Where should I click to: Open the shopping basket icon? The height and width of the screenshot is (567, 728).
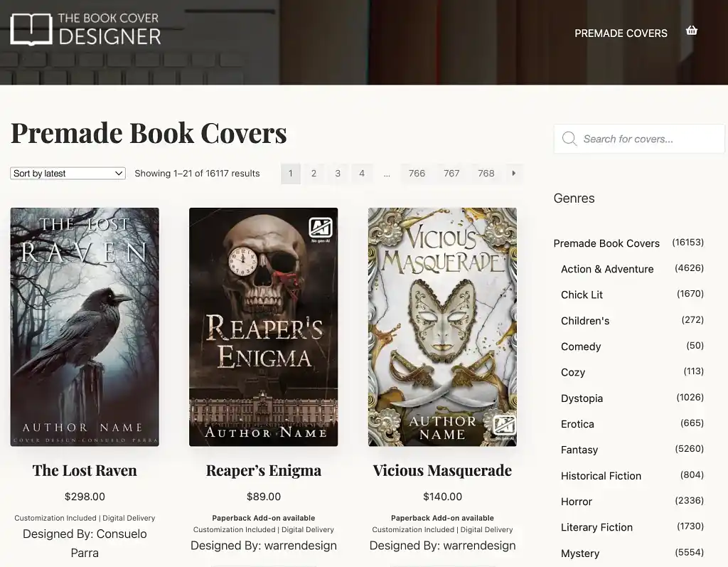coord(691,31)
